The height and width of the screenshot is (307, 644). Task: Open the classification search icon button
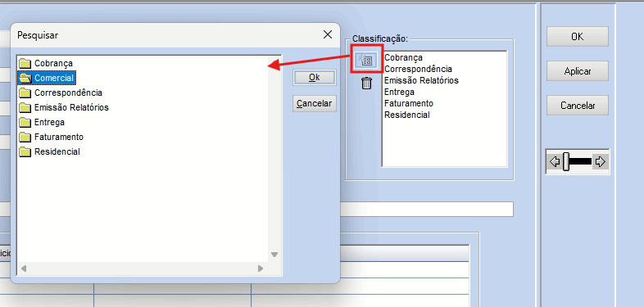(x=366, y=61)
